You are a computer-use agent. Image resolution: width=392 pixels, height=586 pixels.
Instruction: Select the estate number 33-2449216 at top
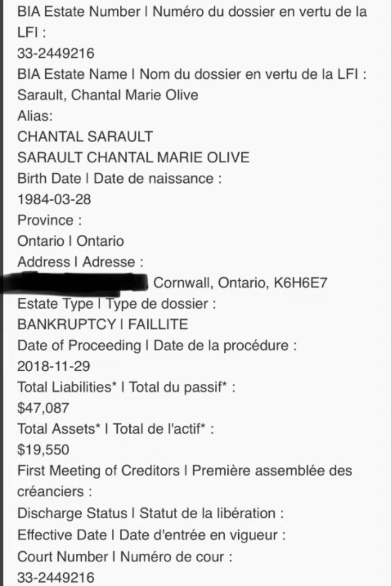click(56, 53)
